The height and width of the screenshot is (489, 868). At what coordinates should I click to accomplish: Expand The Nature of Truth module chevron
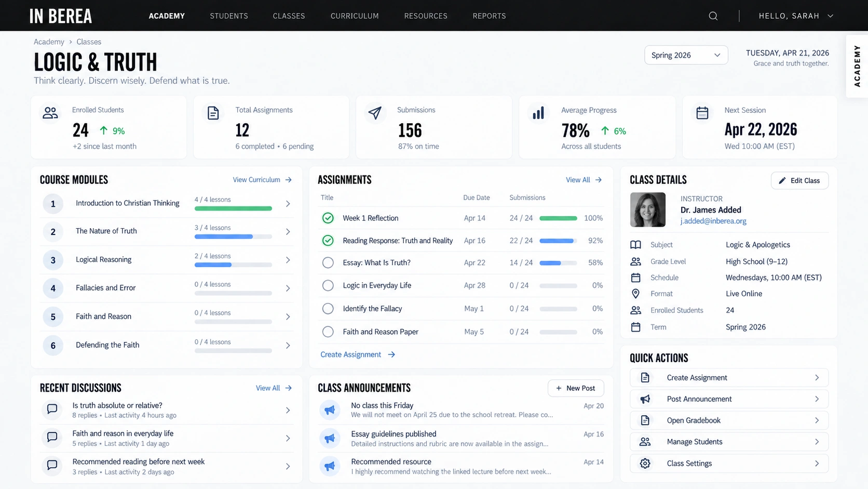click(288, 232)
